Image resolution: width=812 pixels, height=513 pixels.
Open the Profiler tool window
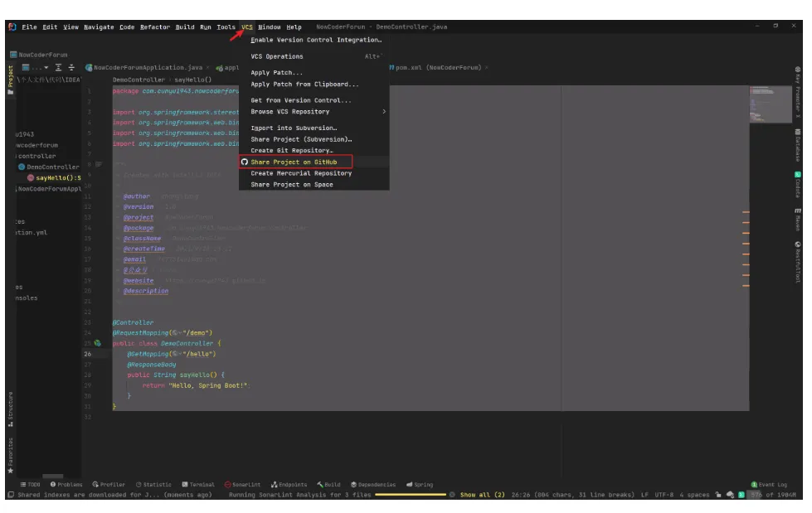[109, 485]
